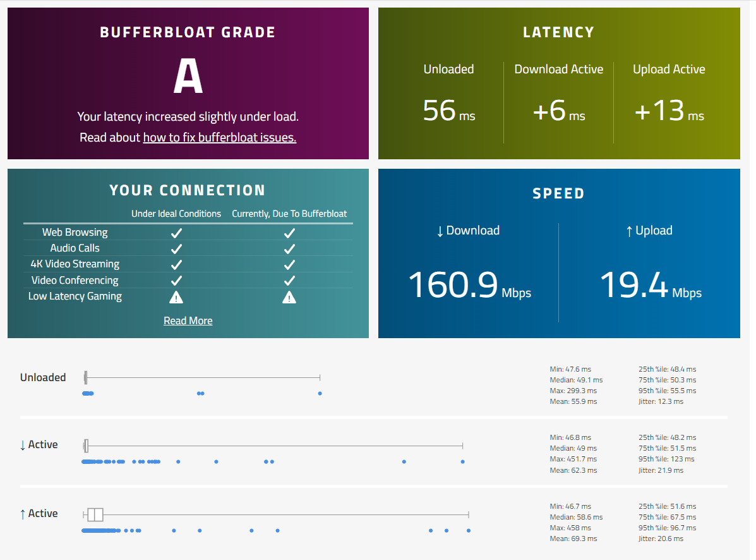
Task: Click Audio Calls checkmark under Currently column
Action: tap(289, 249)
